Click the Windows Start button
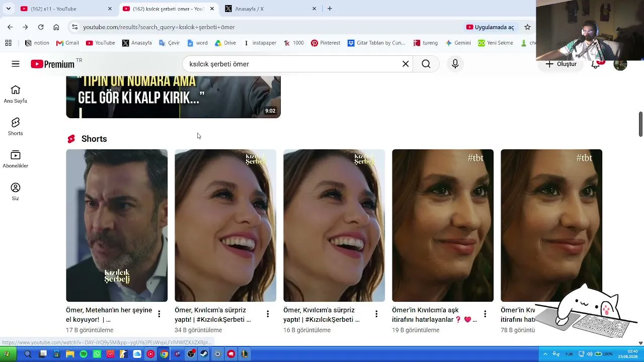This screenshot has width=644, height=362. pyautogui.click(x=7, y=354)
